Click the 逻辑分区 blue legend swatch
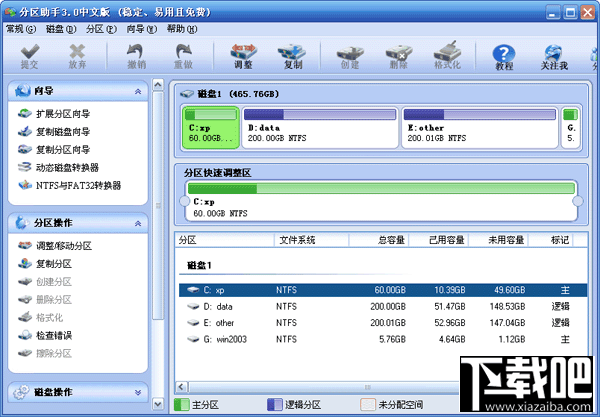This screenshot has width=600, height=417. [274, 404]
